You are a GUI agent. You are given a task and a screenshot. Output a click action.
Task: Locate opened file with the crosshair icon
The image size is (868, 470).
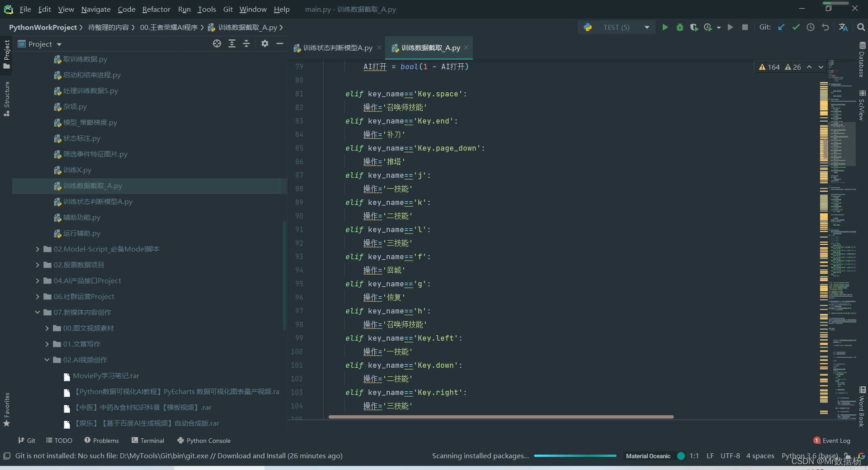[217, 43]
